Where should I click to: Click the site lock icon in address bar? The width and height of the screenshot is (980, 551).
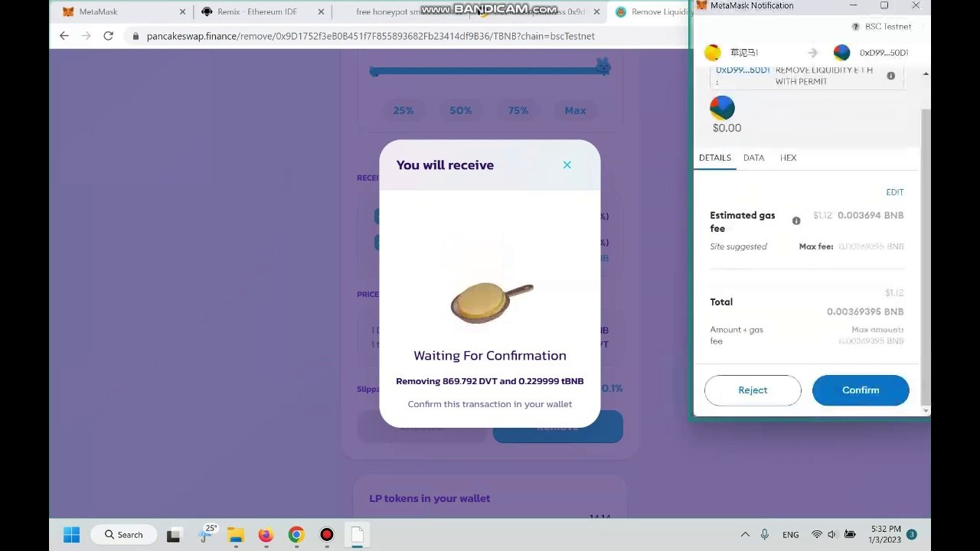click(x=136, y=36)
